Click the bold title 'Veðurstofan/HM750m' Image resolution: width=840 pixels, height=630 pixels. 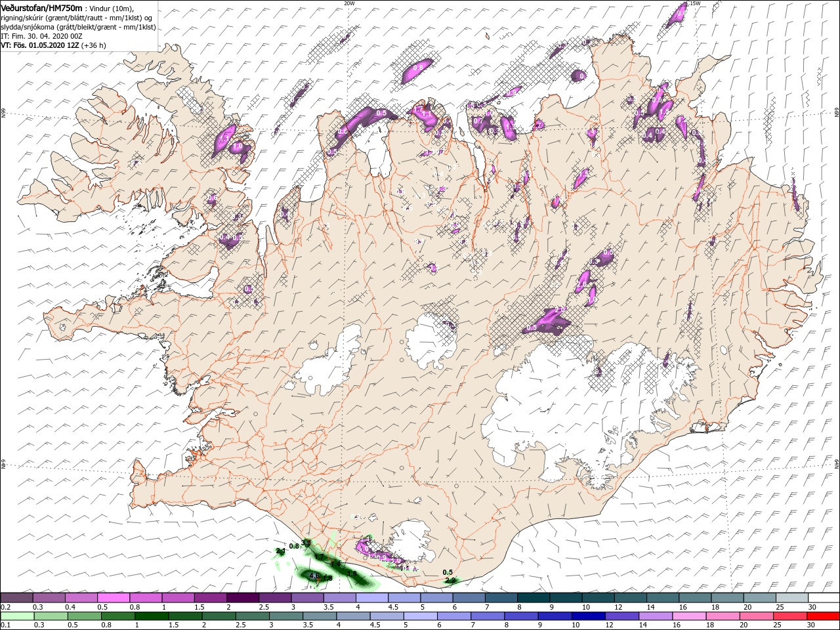click(41, 7)
